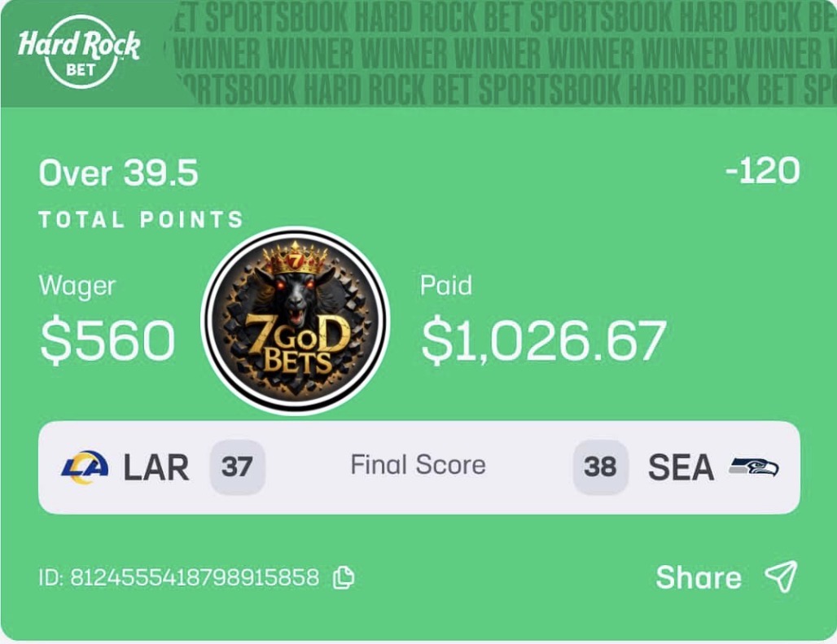
Task: Tap the $1,026.67 paid amount
Action: pyautogui.click(x=543, y=340)
